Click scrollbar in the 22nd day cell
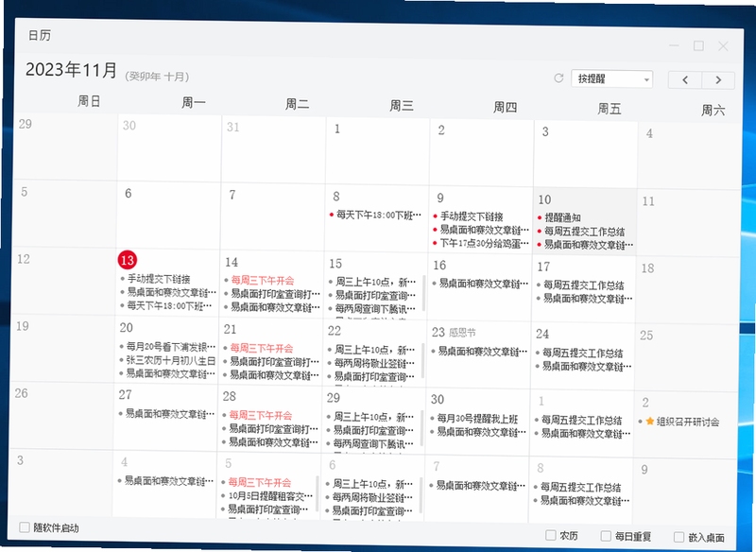 tap(422, 361)
